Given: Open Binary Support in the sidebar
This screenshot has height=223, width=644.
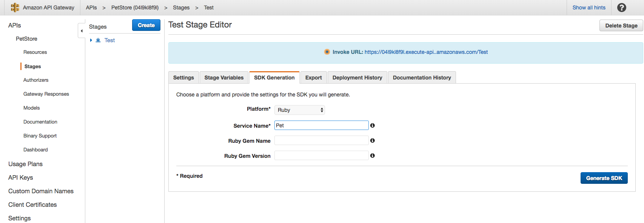Looking at the screenshot, I should pyautogui.click(x=40, y=136).
